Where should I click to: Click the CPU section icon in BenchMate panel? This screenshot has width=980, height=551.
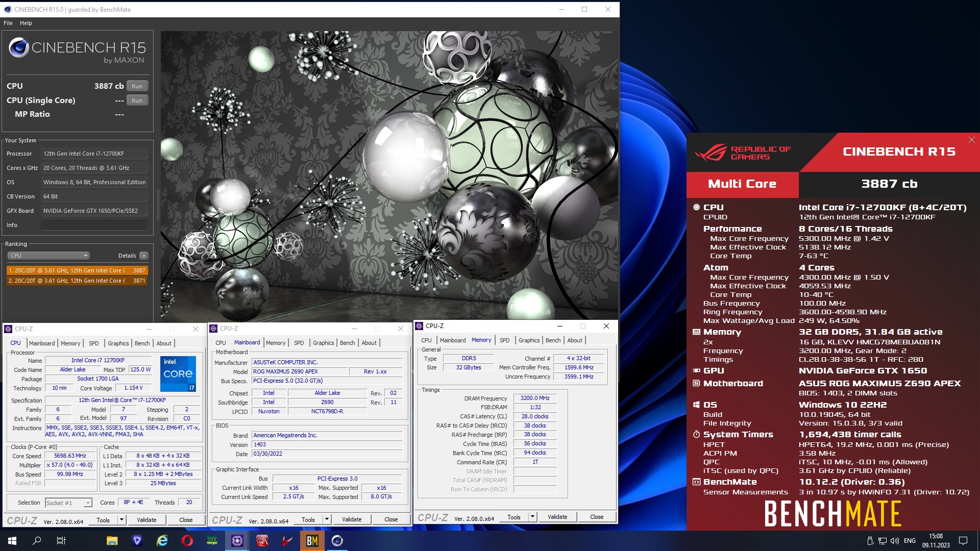point(696,207)
